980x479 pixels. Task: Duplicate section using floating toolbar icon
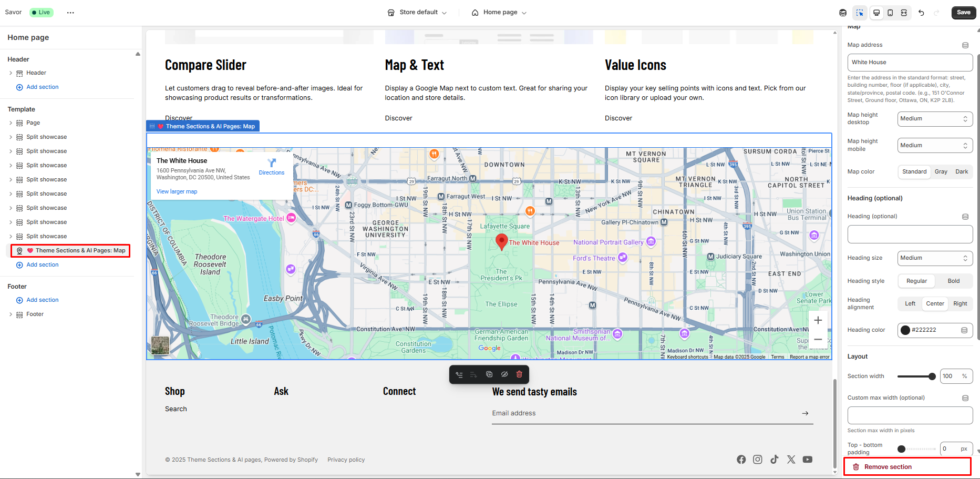(x=489, y=374)
